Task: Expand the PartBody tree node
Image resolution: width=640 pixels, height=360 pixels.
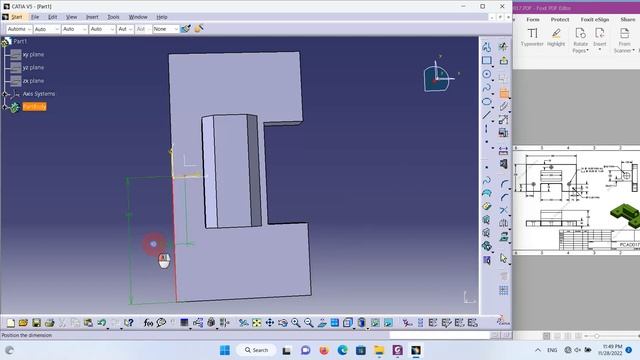Action: 4,107
